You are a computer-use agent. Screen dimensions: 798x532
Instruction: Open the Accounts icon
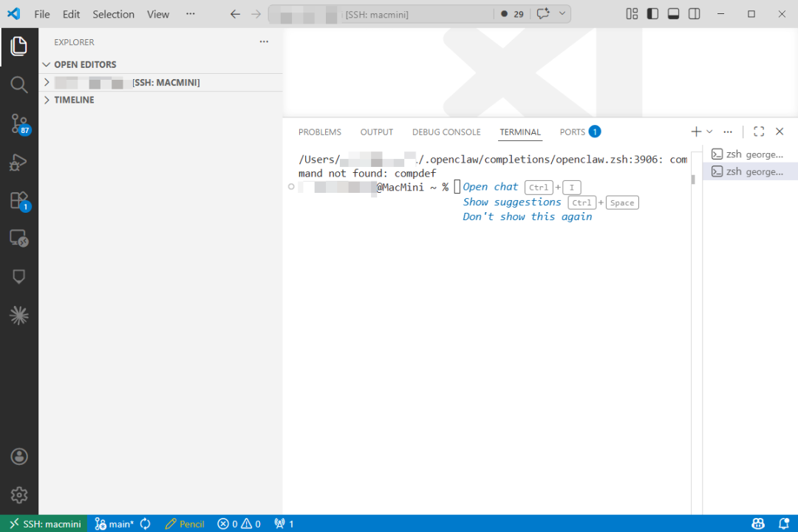pyautogui.click(x=18, y=457)
